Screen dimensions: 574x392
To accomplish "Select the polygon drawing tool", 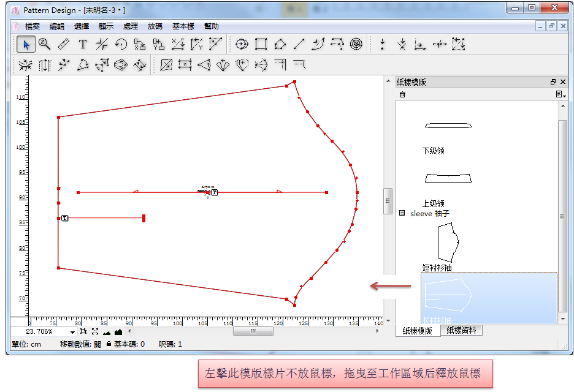I will click(280, 44).
